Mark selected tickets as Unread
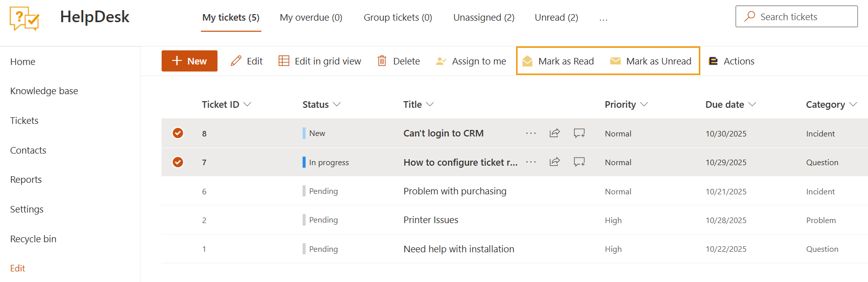 (x=650, y=61)
